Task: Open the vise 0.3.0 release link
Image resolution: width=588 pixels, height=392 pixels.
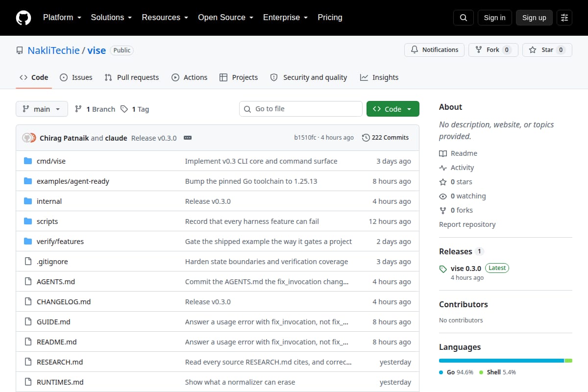Action: pos(466,269)
